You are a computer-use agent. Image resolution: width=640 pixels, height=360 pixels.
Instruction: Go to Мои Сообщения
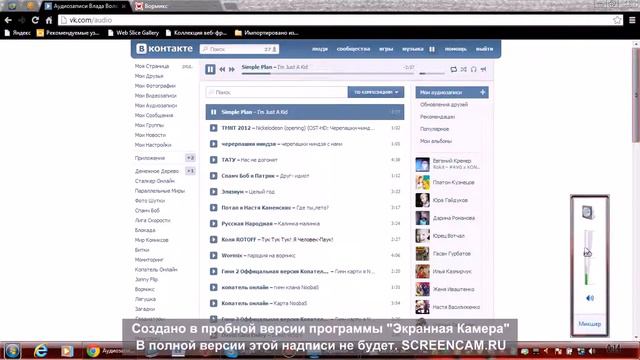pos(154,116)
